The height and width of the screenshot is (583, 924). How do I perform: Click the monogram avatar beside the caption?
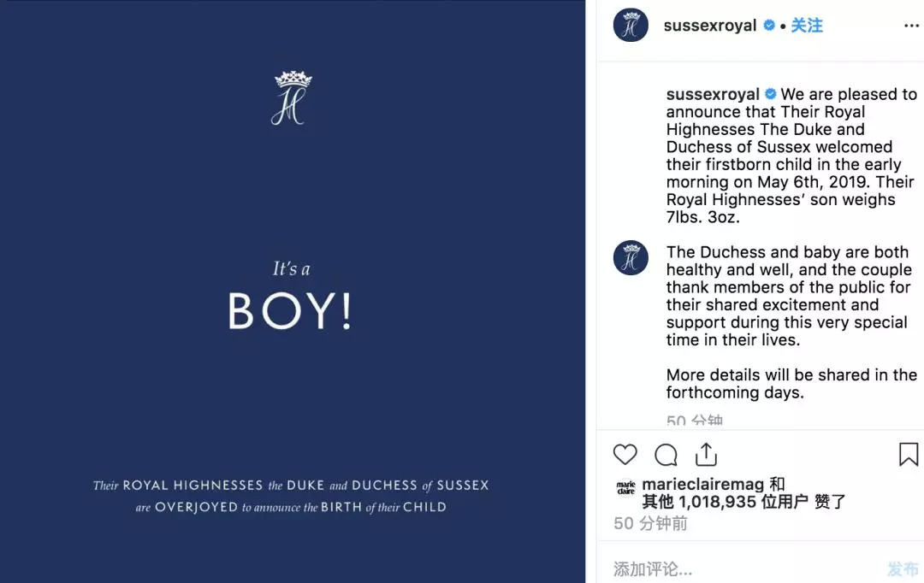coord(631,257)
